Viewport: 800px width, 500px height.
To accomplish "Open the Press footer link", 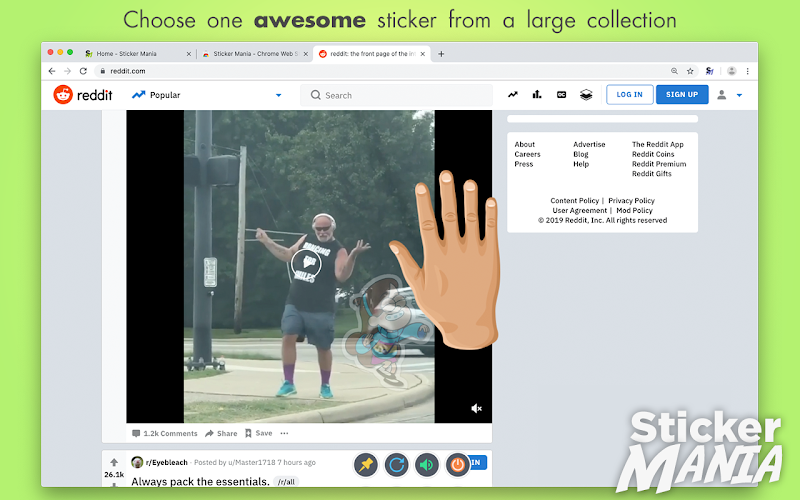I will pyautogui.click(x=523, y=164).
